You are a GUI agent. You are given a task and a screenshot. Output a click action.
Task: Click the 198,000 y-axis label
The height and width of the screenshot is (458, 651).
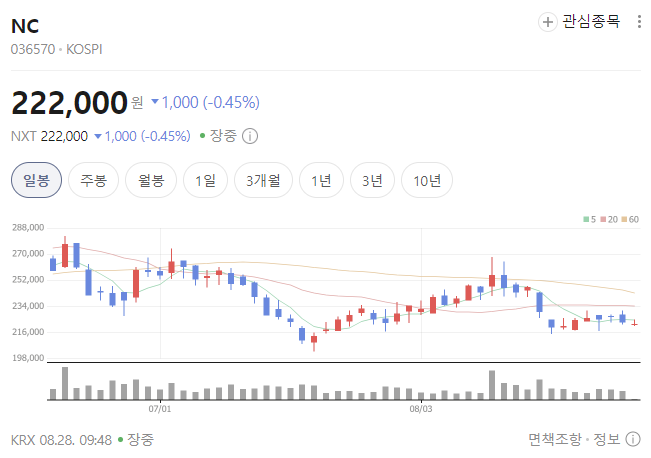pos(28,358)
